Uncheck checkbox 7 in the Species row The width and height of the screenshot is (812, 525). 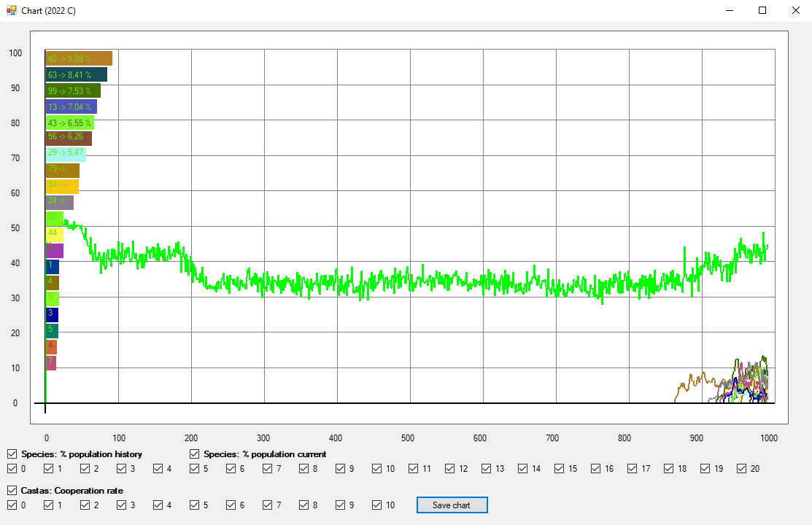pos(268,469)
